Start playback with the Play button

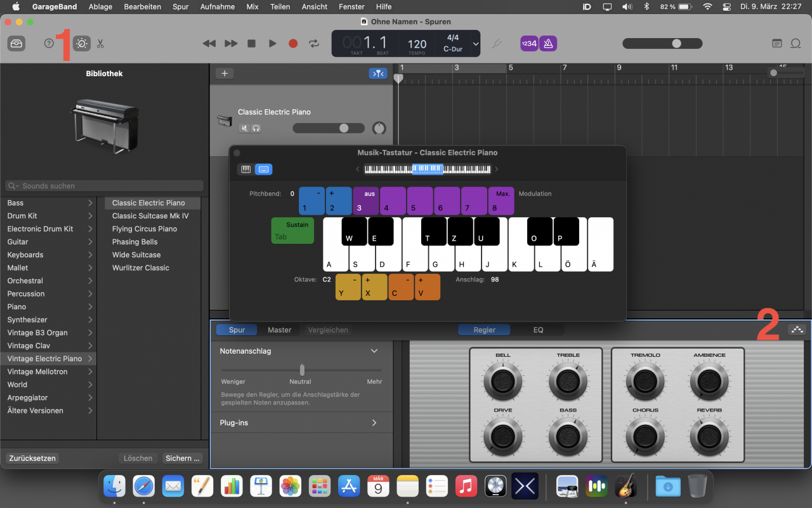pyautogui.click(x=272, y=44)
